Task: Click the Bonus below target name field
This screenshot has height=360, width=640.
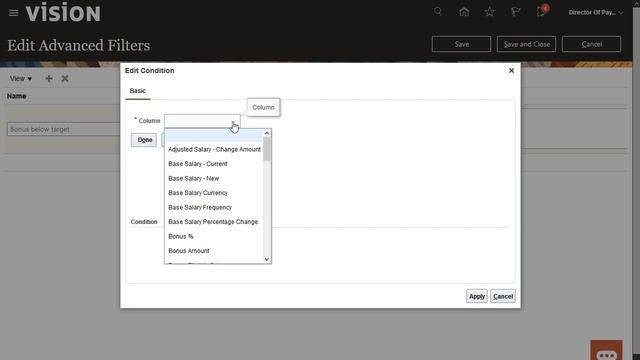Action: click(63, 129)
